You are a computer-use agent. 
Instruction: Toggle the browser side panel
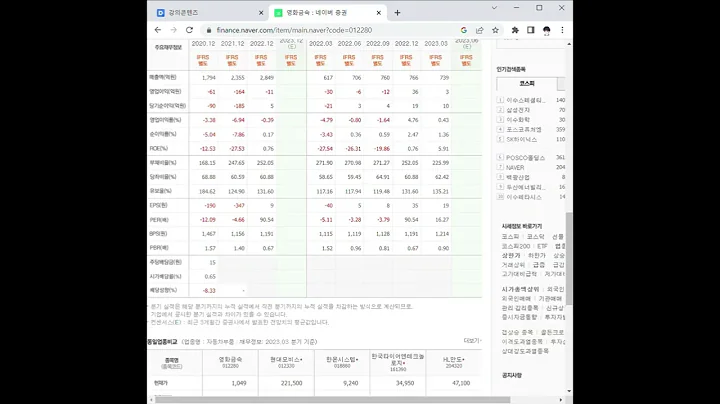[x=531, y=30]
